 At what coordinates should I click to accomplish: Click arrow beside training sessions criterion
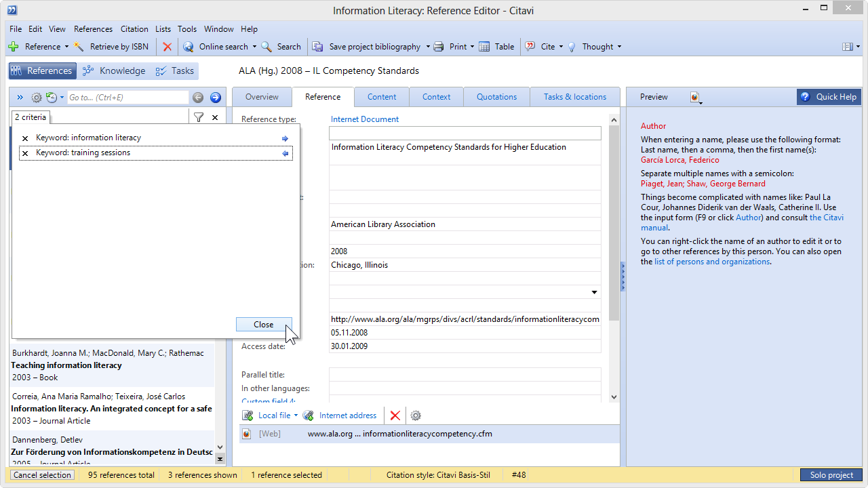click(285, 153)
